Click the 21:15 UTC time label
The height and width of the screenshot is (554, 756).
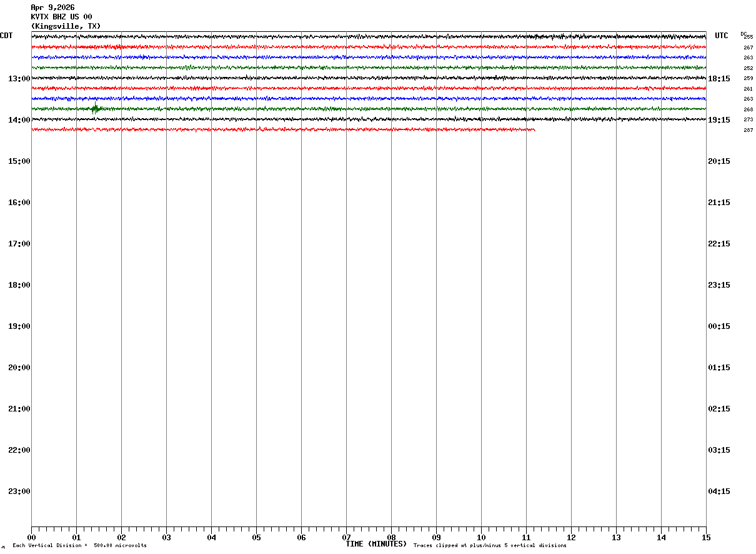[719, 202]
